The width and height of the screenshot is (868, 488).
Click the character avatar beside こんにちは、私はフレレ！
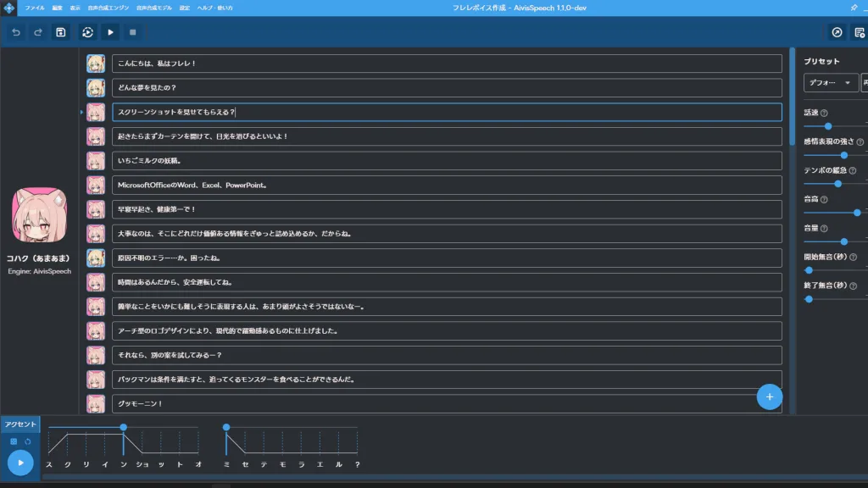point(96,64)
